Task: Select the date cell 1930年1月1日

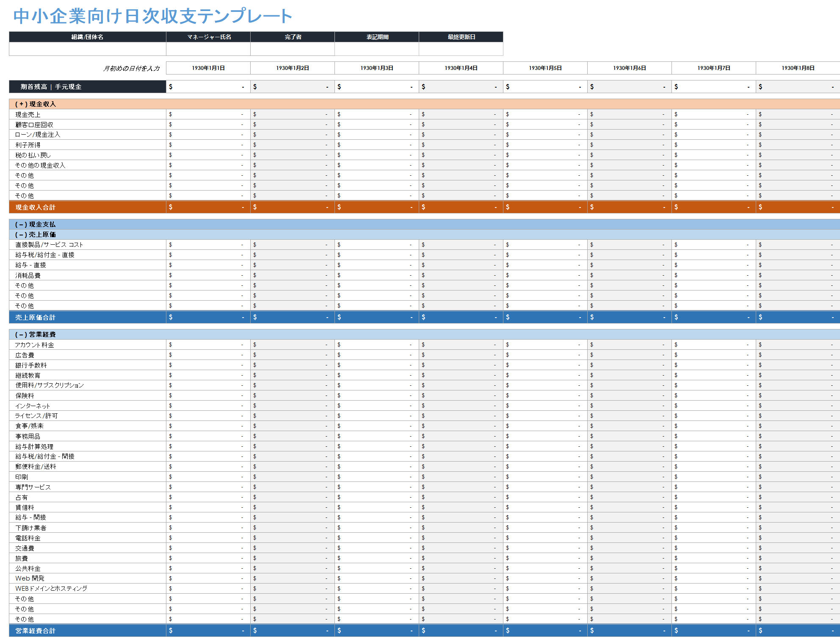Action: tap(208, 68)
